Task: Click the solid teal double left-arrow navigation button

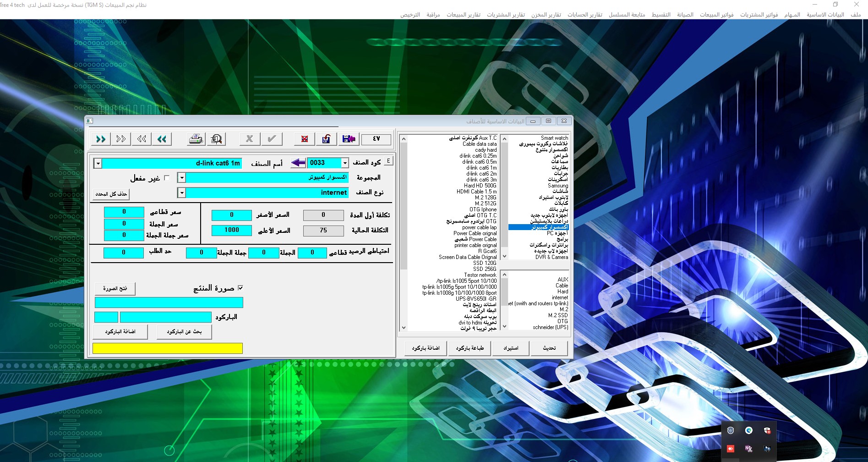Action: 162,139
